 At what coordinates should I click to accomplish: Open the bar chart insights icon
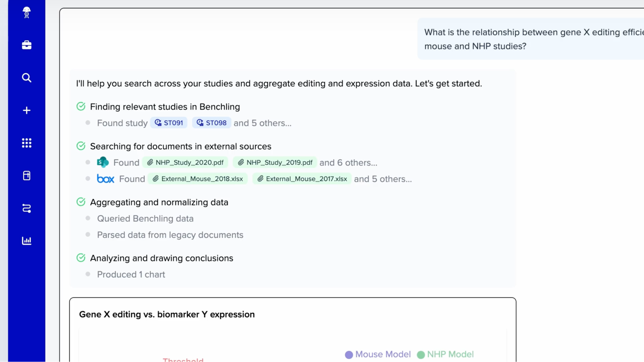(x=27, y=241)
